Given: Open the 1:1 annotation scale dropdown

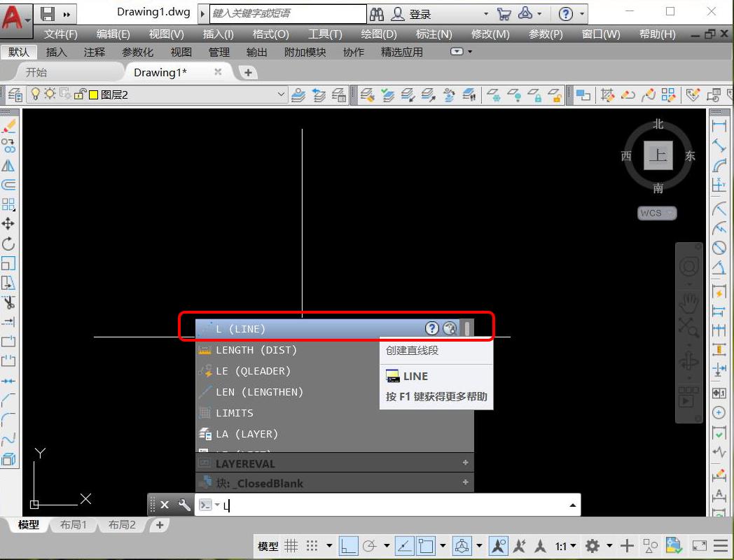Looking at the screenshot, I should [x=565, y=546].
